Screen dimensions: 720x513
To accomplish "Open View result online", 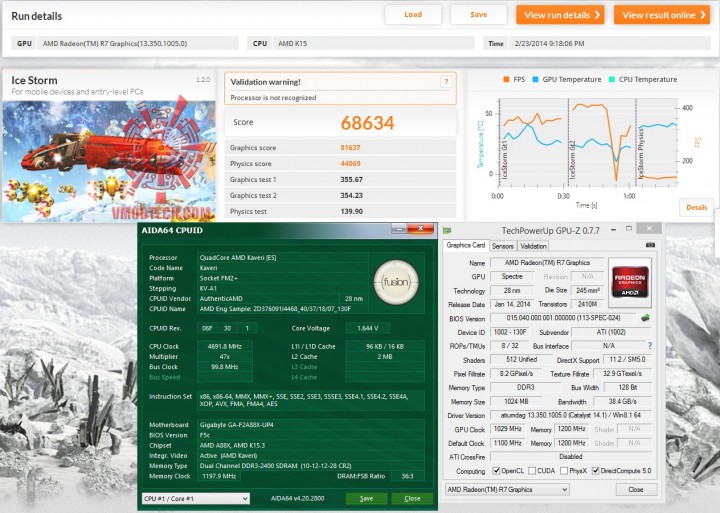I will (x=662, y=15).
